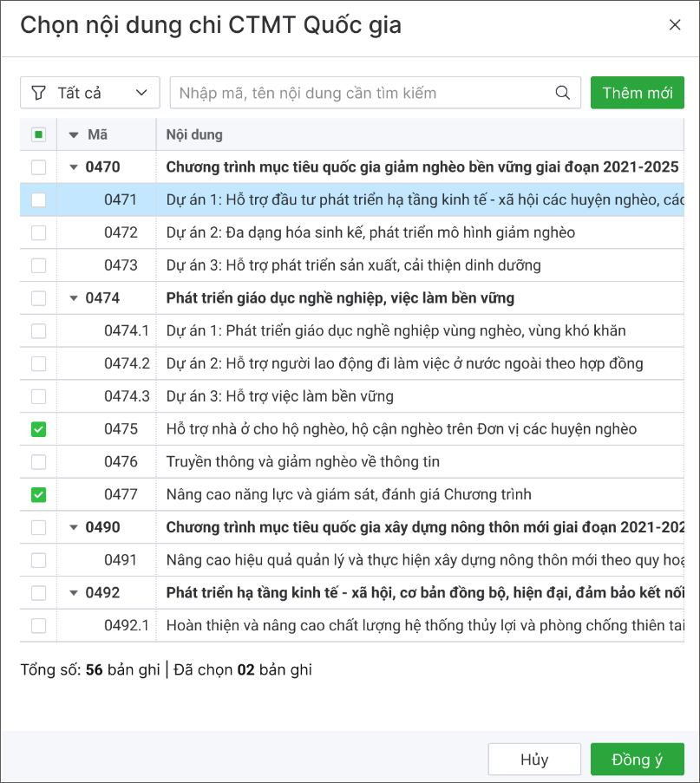Collapse the 0474 tree group

(74, 298)
